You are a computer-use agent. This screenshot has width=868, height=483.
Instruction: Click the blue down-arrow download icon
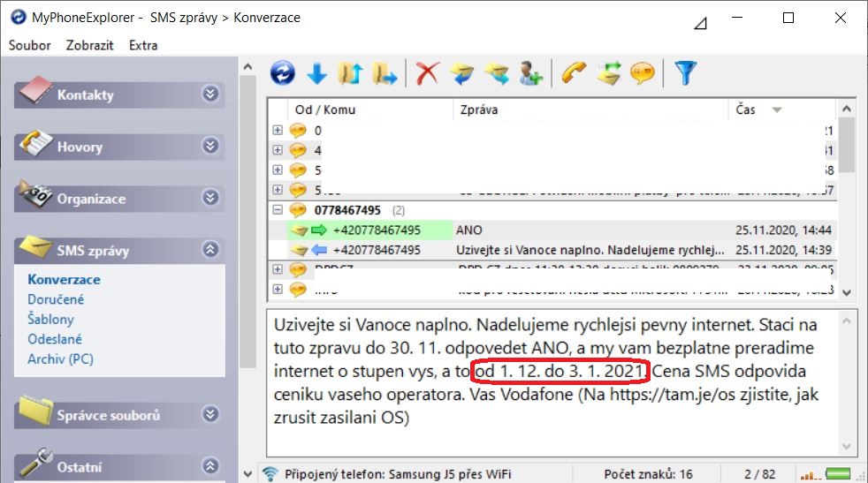click(316, 74)
